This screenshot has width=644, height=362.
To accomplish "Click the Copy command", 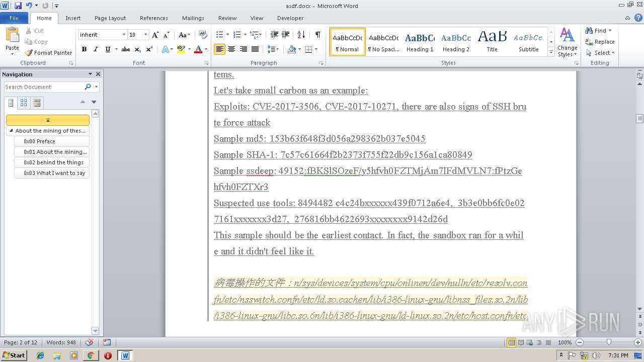I will click(36, 42).
